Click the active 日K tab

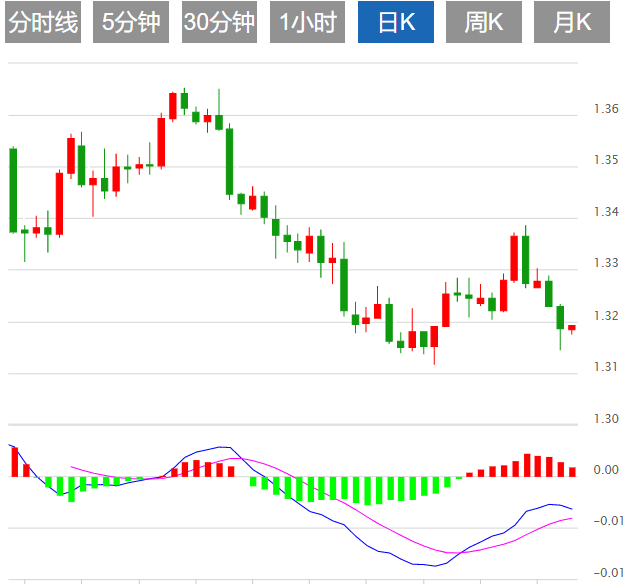(x=396, y=22)
